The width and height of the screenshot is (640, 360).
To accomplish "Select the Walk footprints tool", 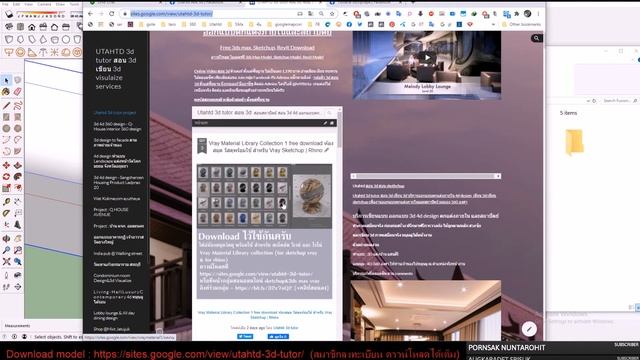I will 6,287.
